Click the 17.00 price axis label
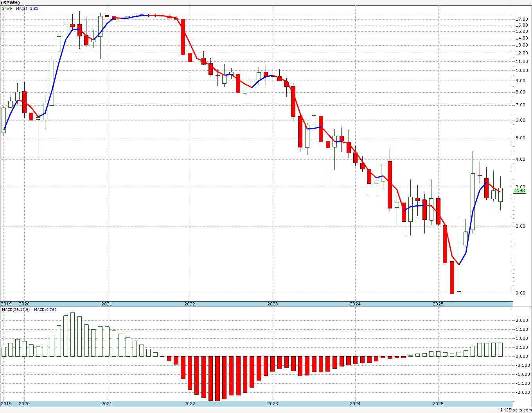This screenshot has width=532, height=413. (521, 19)
